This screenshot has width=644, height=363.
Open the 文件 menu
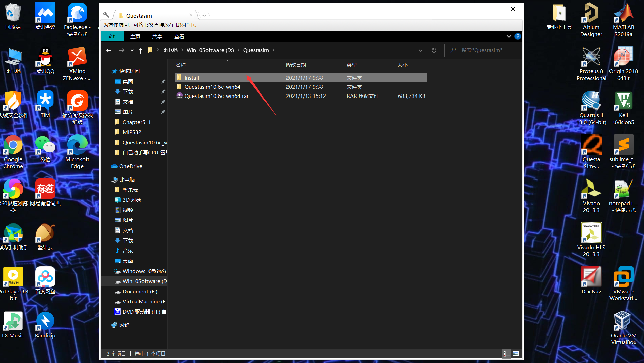[x=113, y=36]
